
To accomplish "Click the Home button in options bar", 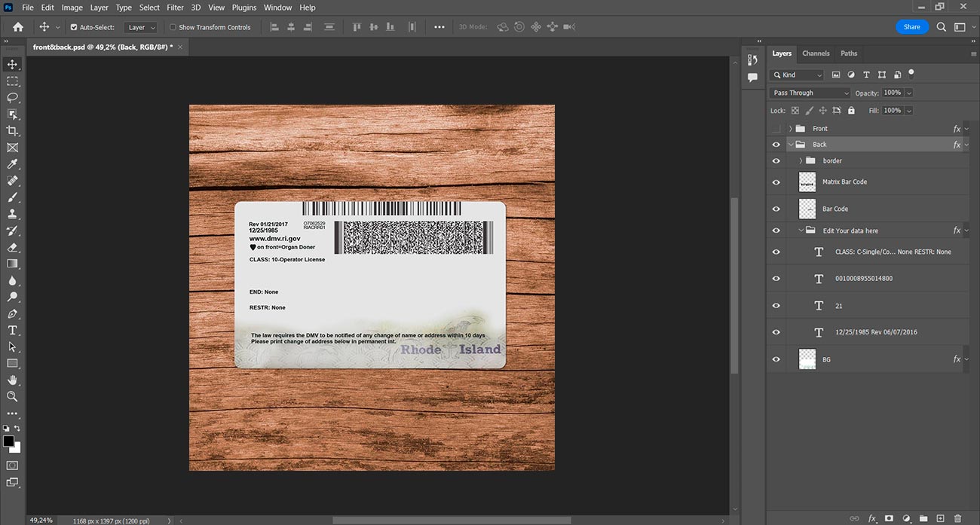I will 18,27.
